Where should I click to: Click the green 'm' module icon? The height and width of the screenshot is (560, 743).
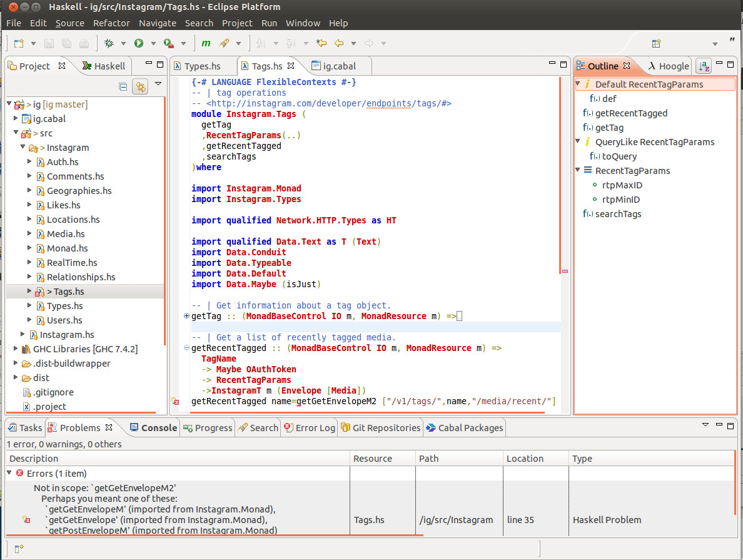click(x=206, y=44)
